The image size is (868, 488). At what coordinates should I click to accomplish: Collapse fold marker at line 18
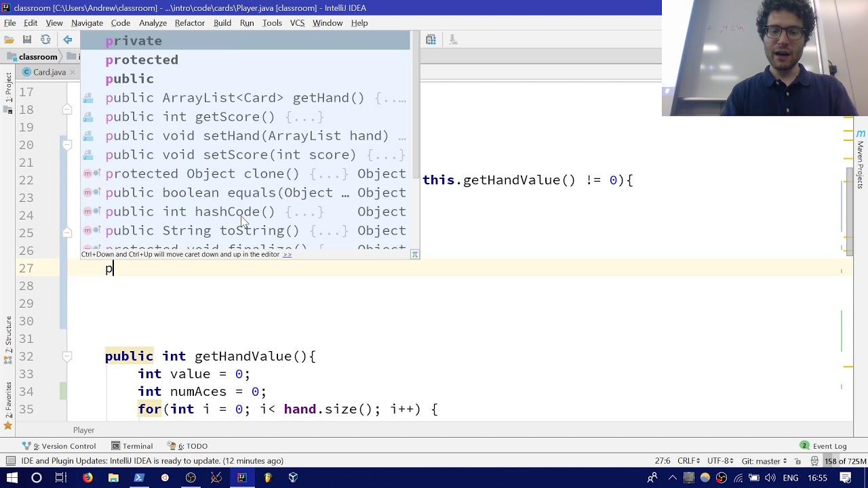(66, 109)
